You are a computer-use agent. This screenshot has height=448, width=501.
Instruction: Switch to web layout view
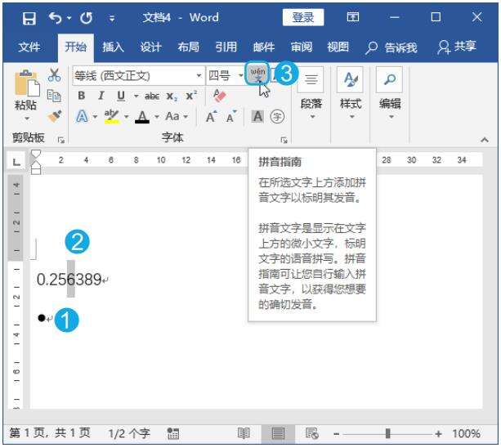311,433
